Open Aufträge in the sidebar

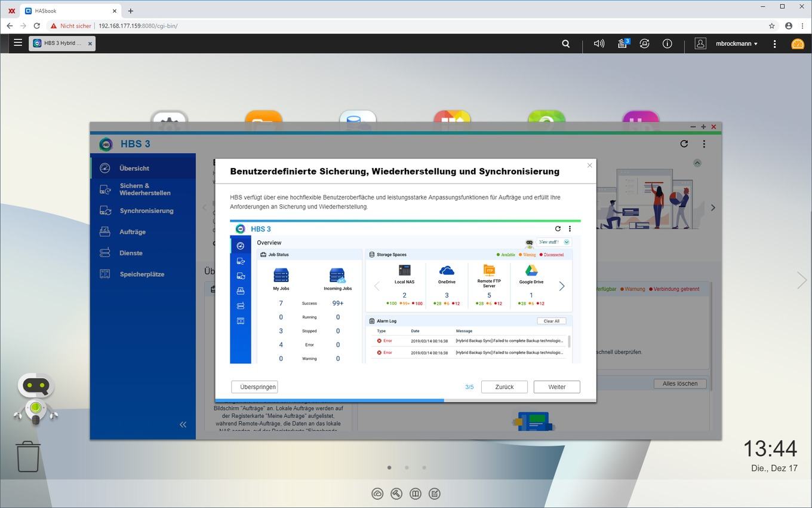point(143,232)
